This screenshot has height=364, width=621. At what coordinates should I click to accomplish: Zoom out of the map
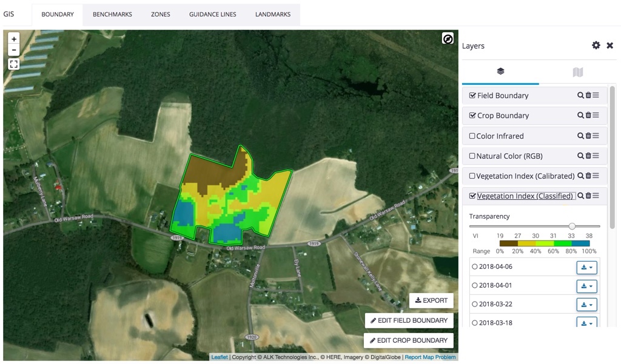[x=14, y=50]
